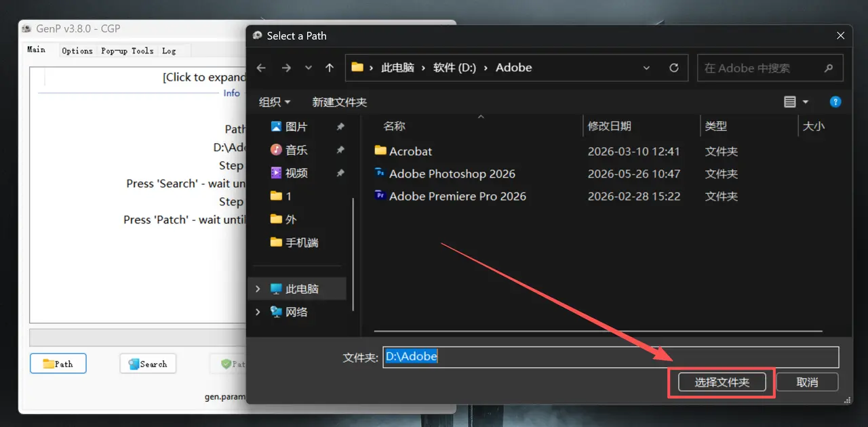868x427 pixels.
Task: Click 取消 to cancel the dialog
Action: pyautogui.click(x=807, y=382)
